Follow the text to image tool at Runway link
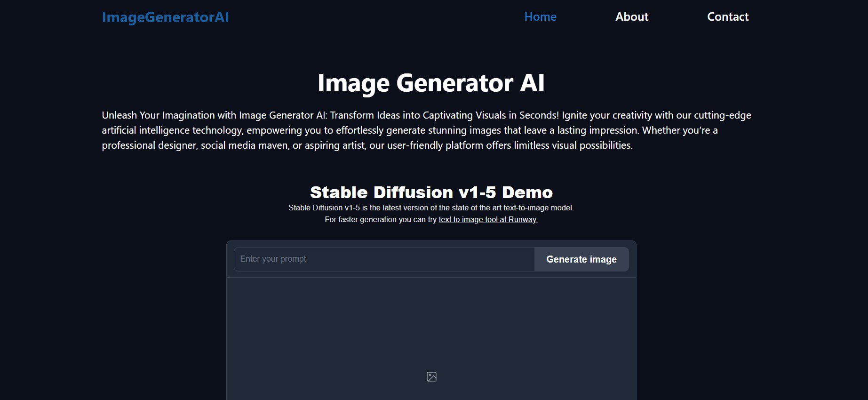868x400 pixels. click(488, 219)
